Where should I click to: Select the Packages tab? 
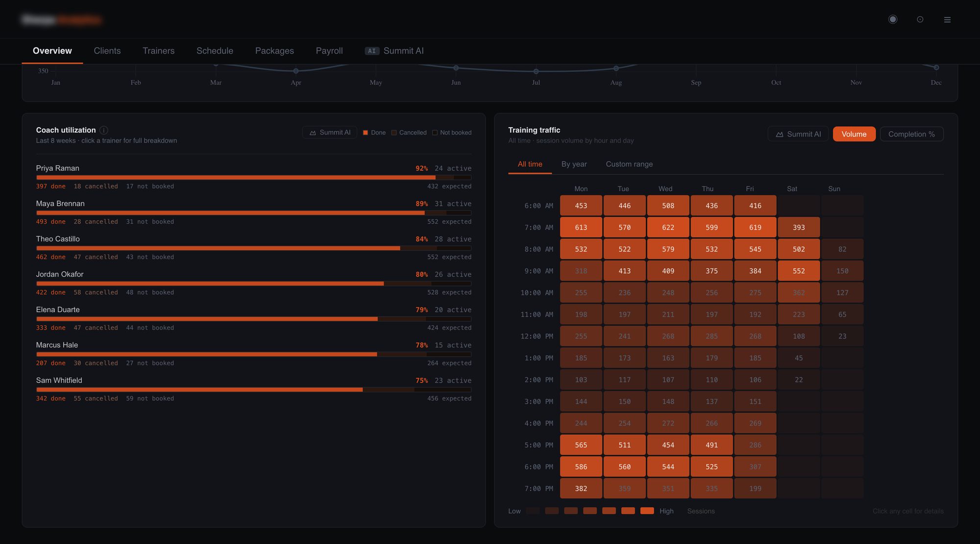[x=274, y=51]
